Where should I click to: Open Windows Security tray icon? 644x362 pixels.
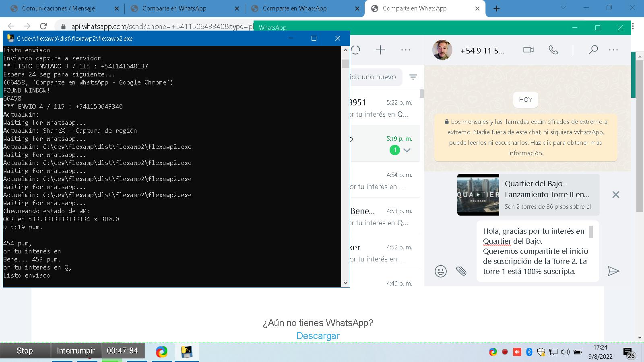(x=541, y=352)
